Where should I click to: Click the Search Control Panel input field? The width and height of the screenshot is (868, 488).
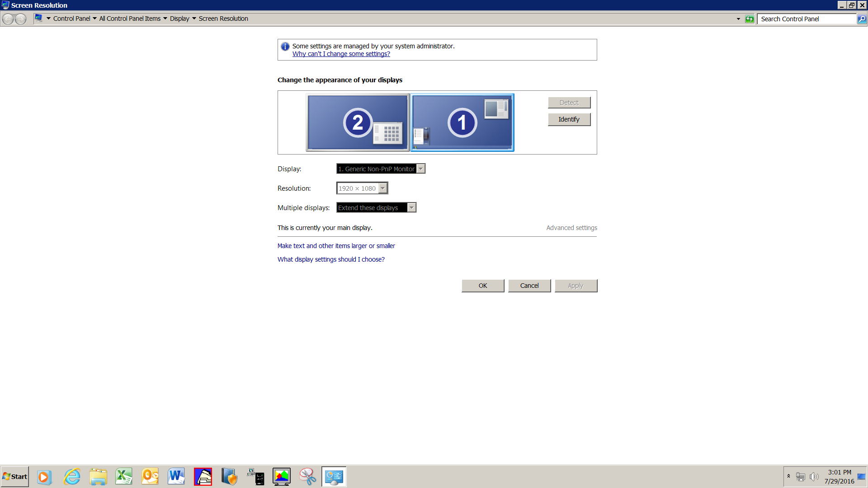805,19
